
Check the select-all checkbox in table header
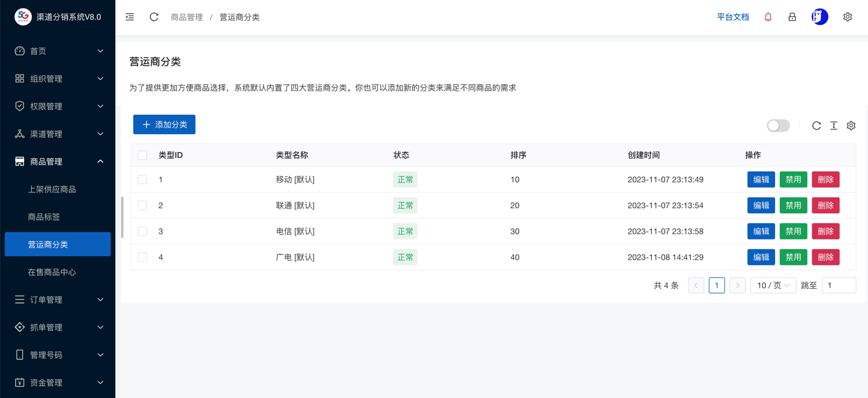(142, 156)
